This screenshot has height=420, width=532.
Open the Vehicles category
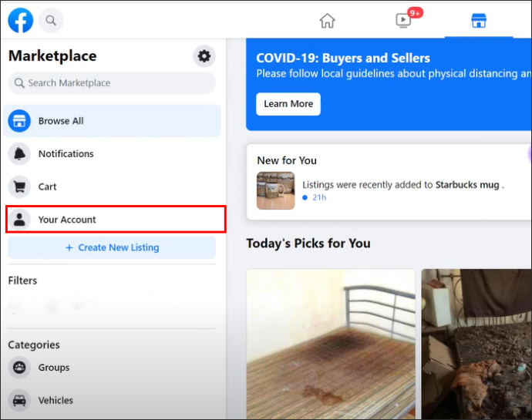[112, 400]
